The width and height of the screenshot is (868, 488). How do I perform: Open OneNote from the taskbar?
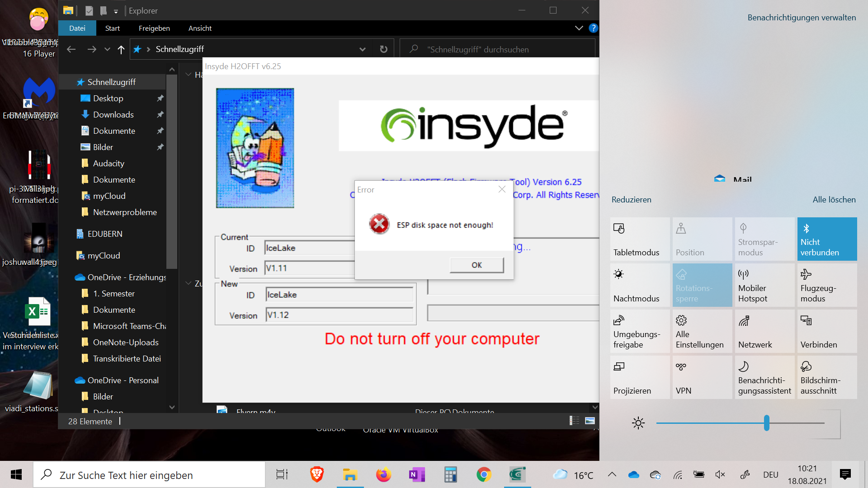pos(416,474)
